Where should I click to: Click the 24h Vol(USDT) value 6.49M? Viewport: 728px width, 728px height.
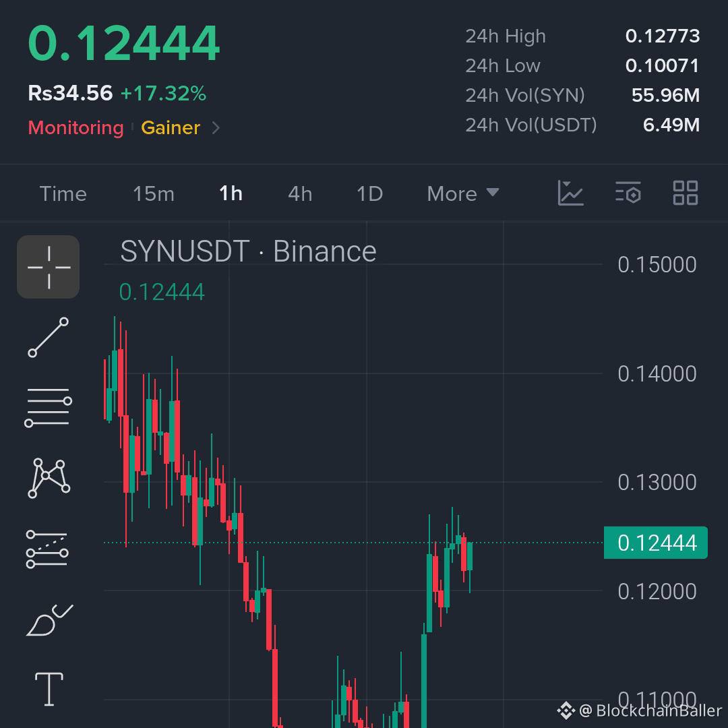(671, 125)
